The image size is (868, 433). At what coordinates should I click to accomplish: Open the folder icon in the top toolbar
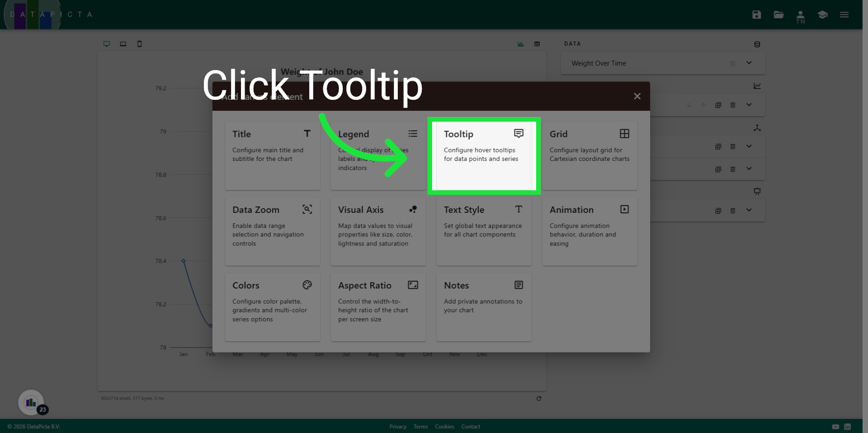pyautogui.click(x=778, y=14)
